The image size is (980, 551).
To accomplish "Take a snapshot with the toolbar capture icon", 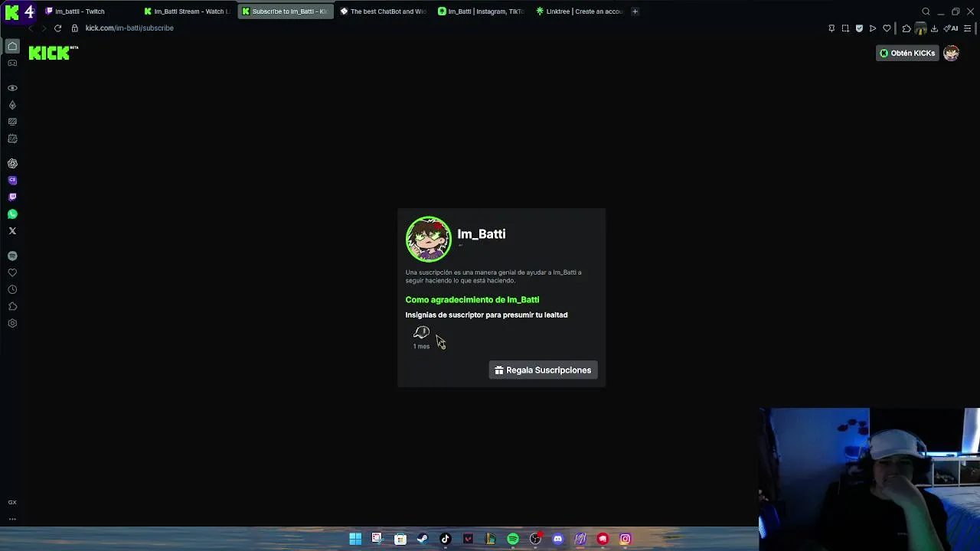I will coord(845,28).
